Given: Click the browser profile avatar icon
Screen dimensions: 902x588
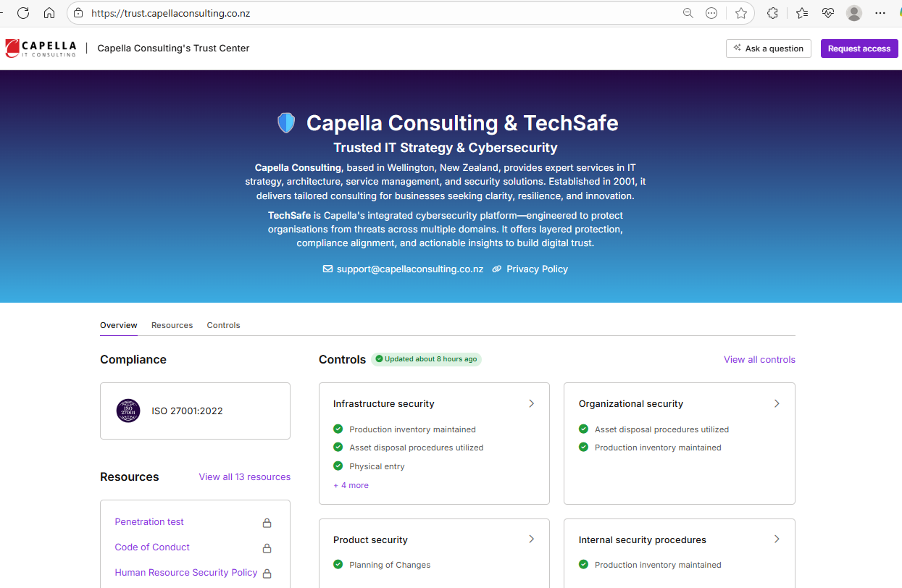Looking at the screenshot, I should coord(854,13).
